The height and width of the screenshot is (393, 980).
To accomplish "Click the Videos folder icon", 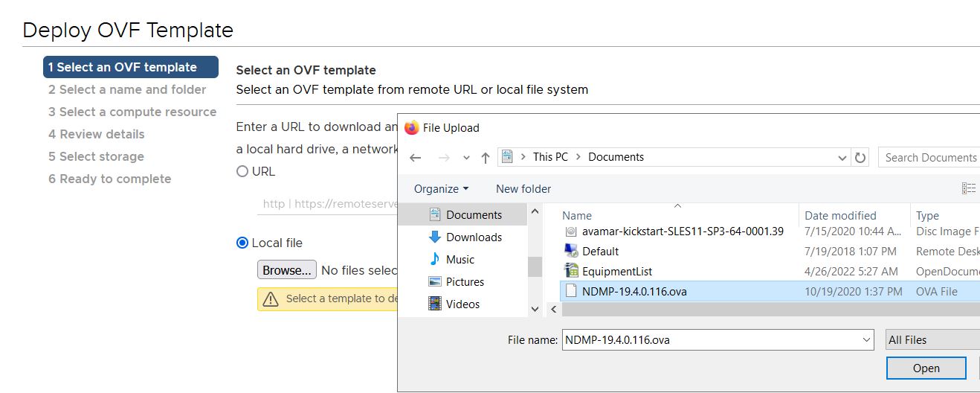I will tap(435, 304).
